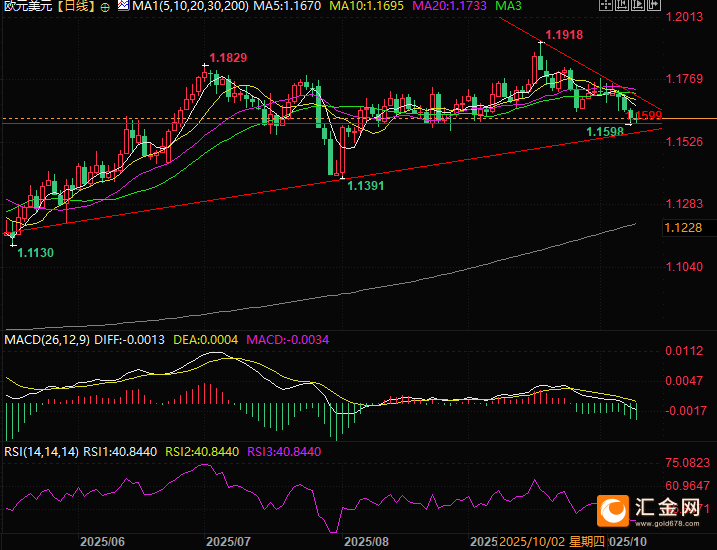Click the crosshair icon beside 日线
Screen dimensions: 717x550
click(106, 7)
